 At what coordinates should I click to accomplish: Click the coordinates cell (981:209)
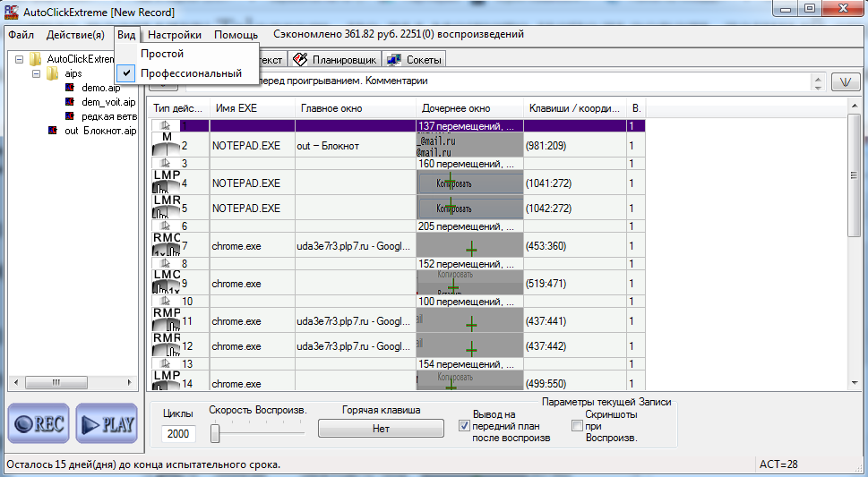pos(575,146)
